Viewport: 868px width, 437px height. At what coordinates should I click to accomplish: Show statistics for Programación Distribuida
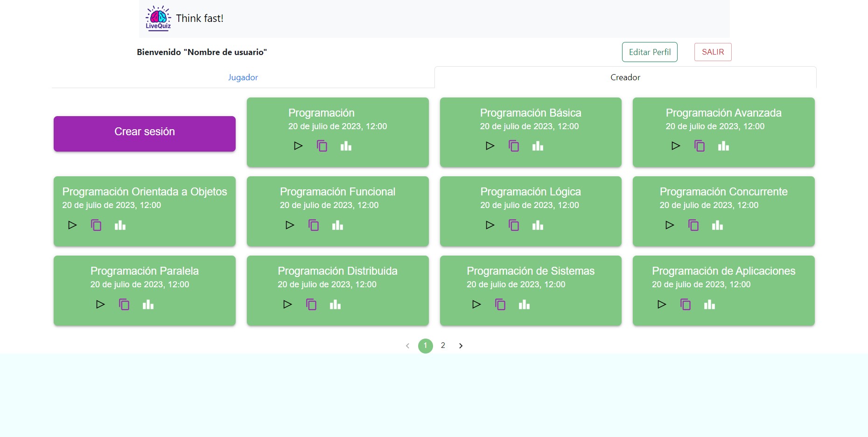[335, 305]
